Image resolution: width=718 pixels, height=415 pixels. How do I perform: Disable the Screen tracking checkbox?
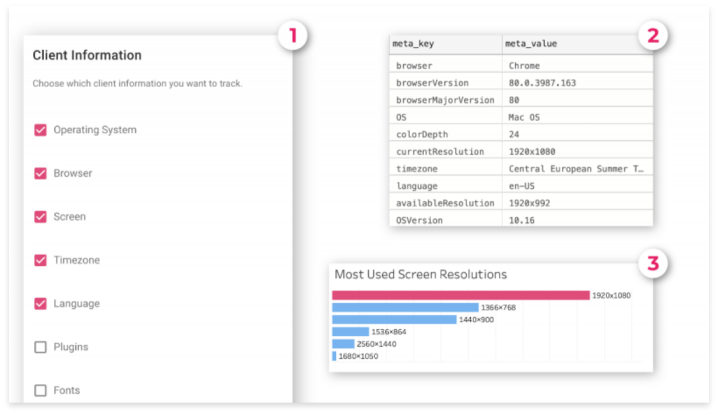coord(41,216)
